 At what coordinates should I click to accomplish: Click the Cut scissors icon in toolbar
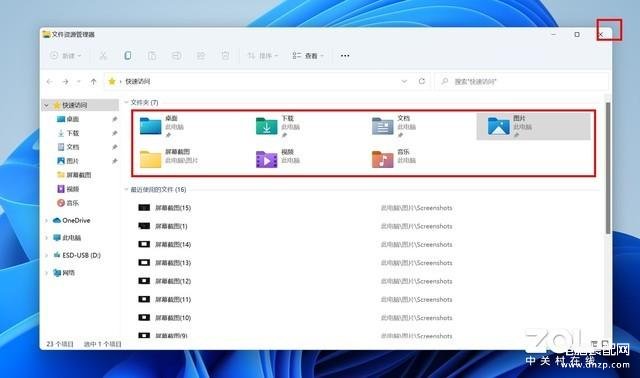point(103,56)
